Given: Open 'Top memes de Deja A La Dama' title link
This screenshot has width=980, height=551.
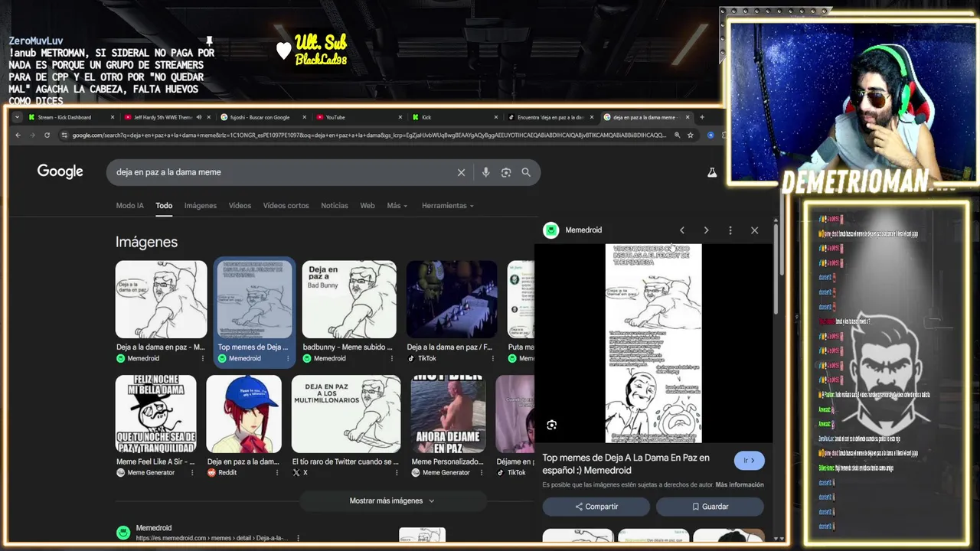Looking at the screenshot, I should [626, 464].
